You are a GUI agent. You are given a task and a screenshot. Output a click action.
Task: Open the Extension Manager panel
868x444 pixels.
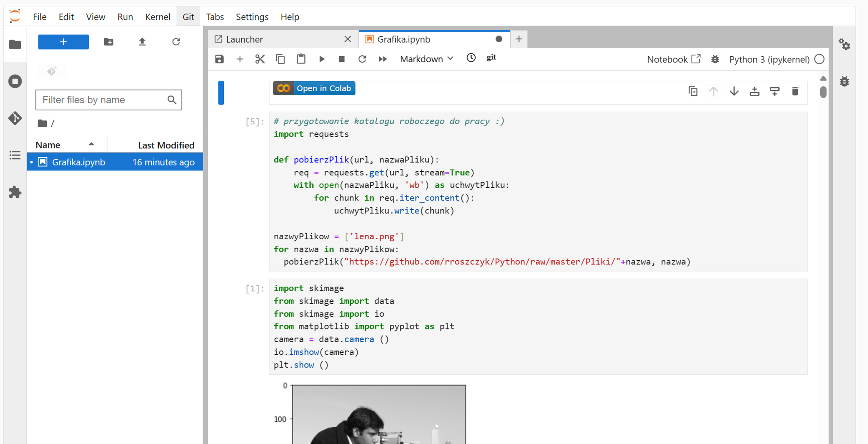pyautogui.click(x=15, y=192)
